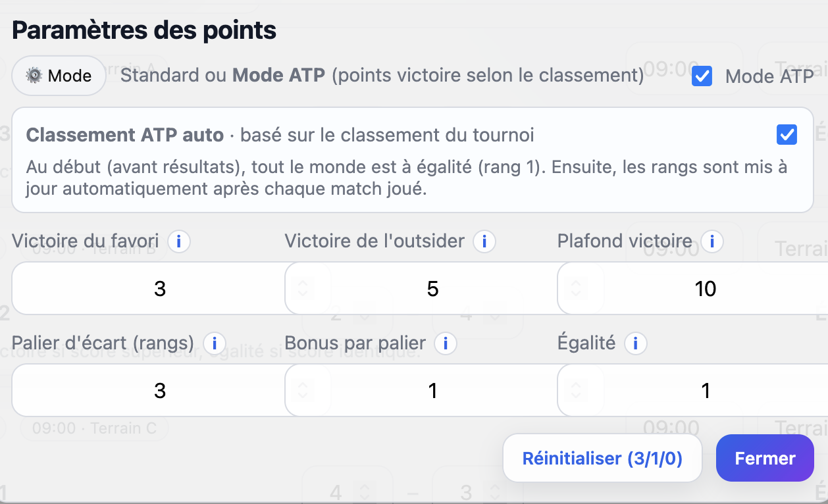Image resolution: width=828 pixels, height=504 pixels.
Task: Open the tooltip for "Victoire de l'outsider"
Action: pyautogui.click(x=484, y=241)
